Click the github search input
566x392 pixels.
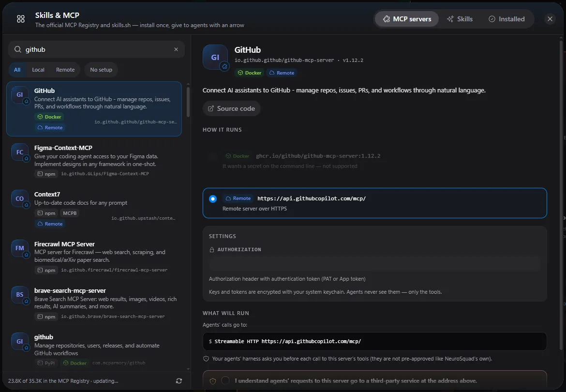point(97,49)
